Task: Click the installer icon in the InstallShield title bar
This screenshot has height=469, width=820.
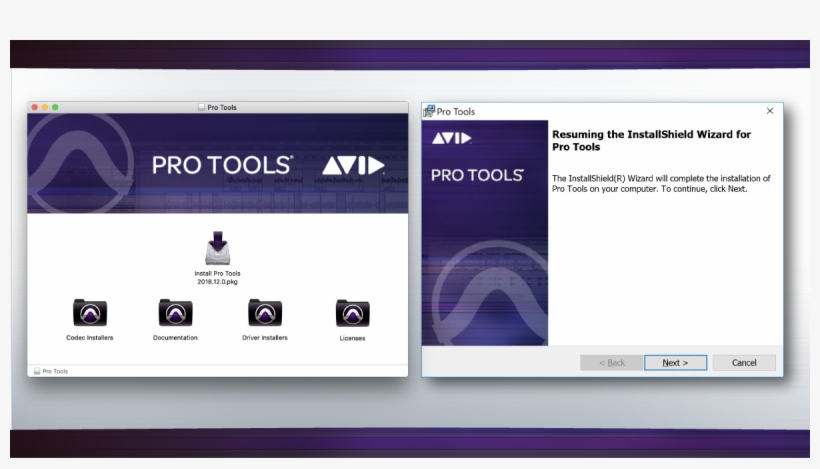Action: [x=429, y=111]
